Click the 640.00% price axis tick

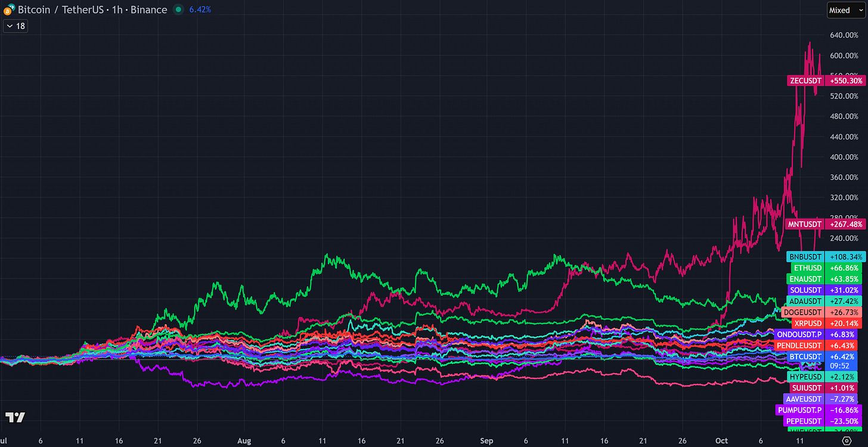[x=843, y=35]
